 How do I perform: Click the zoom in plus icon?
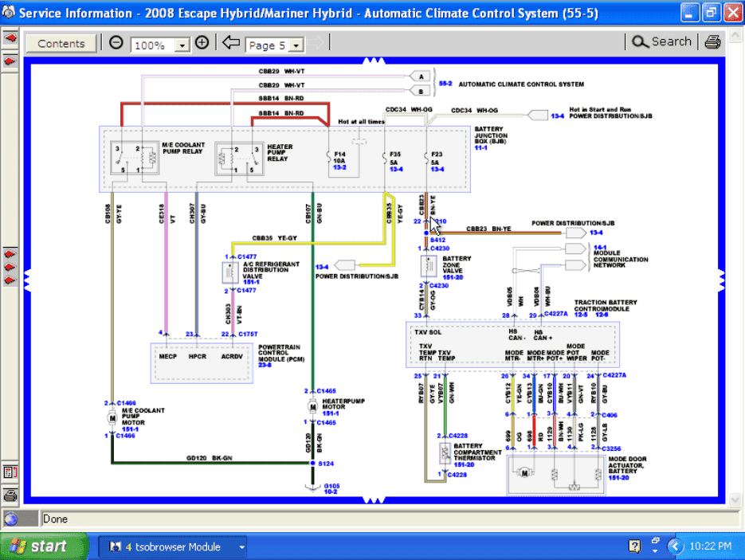click(202, 43)
